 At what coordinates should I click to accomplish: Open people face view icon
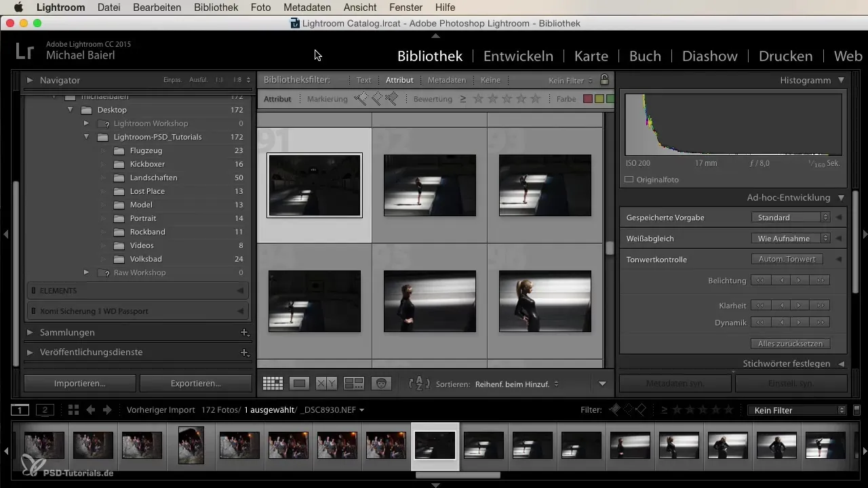[x=382, y=384]
